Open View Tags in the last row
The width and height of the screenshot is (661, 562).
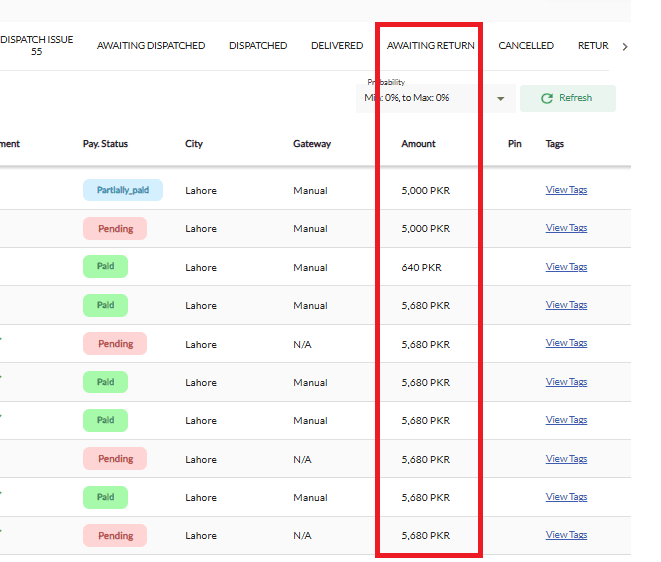566,535
